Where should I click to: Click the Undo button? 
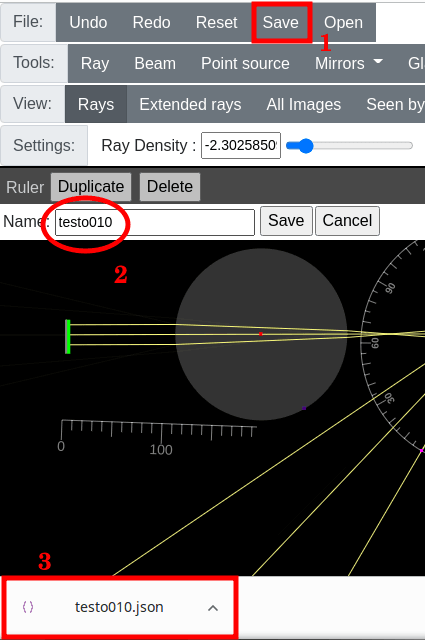tap(88, 22)
